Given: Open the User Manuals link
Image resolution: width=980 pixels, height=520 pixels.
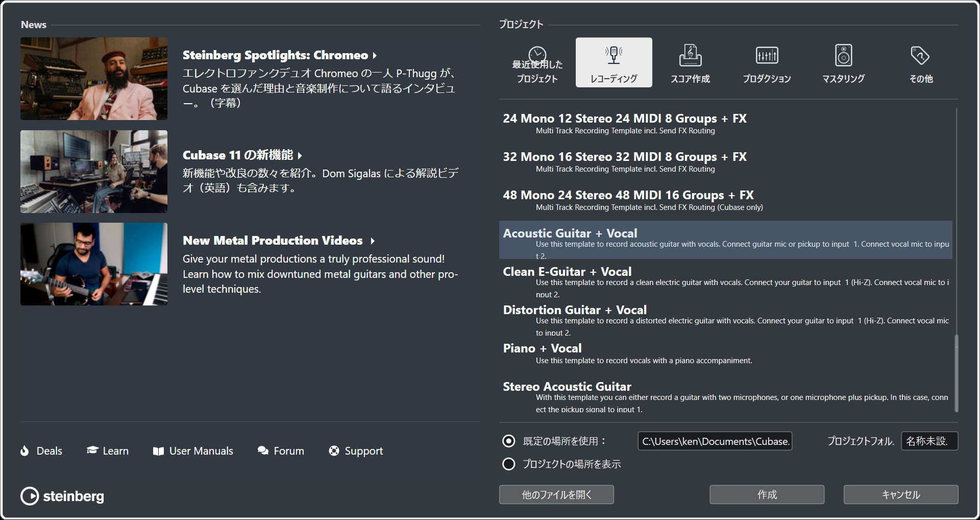Looking at the screenshot, I should tap(201, 451).
